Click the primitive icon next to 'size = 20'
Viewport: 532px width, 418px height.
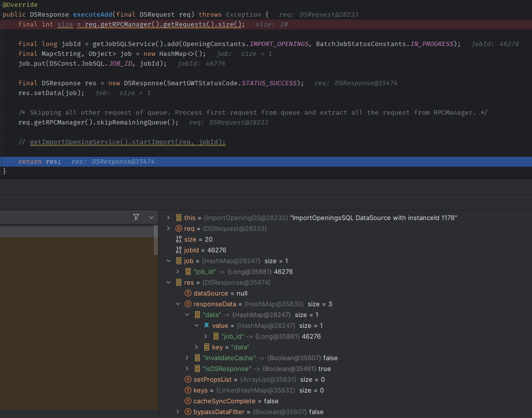[x=178, y=240]
